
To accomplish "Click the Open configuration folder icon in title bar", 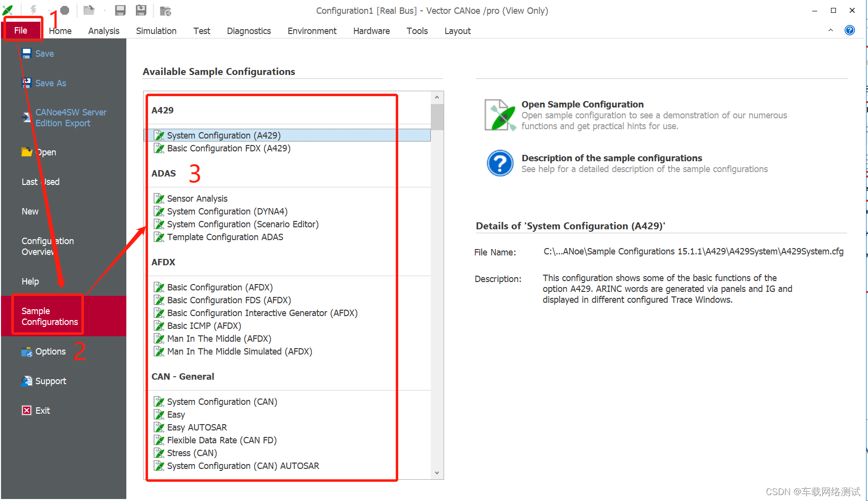I will click(x=89, y=10).
